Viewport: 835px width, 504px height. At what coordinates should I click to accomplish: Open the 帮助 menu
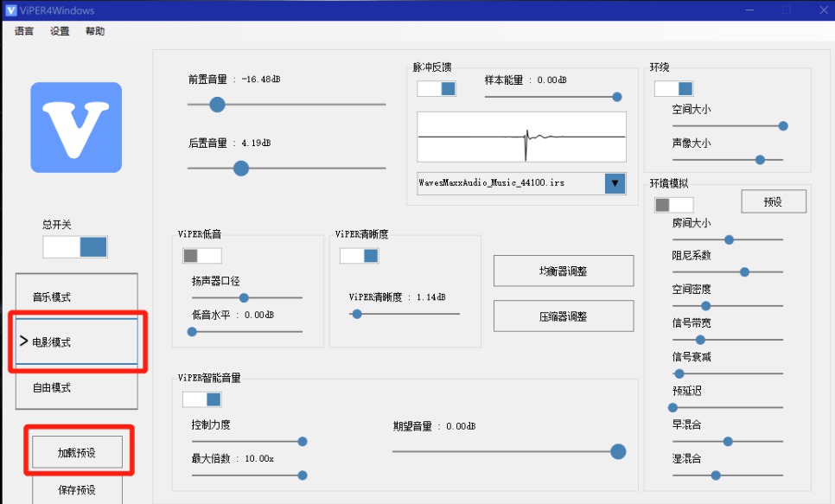tap(95, 31)
